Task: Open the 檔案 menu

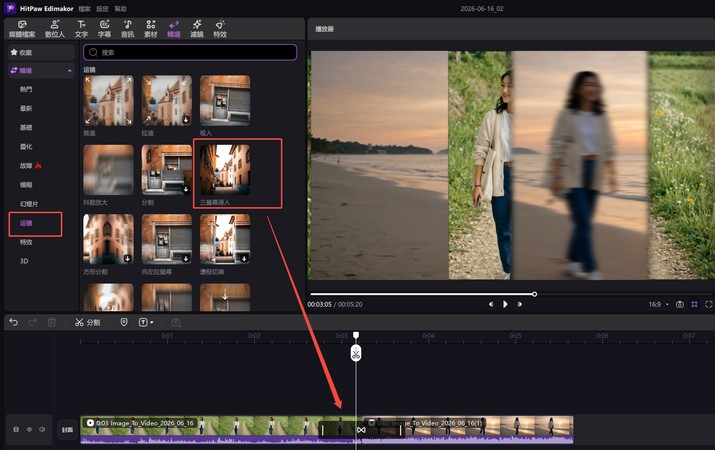Action: (84, 9)
